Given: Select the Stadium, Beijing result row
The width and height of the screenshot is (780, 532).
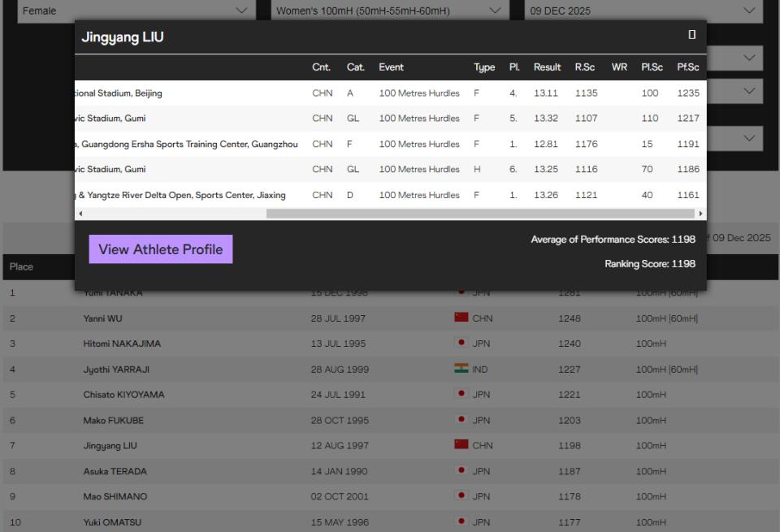Looking at the screenshot, I should [x=391, y=93].
